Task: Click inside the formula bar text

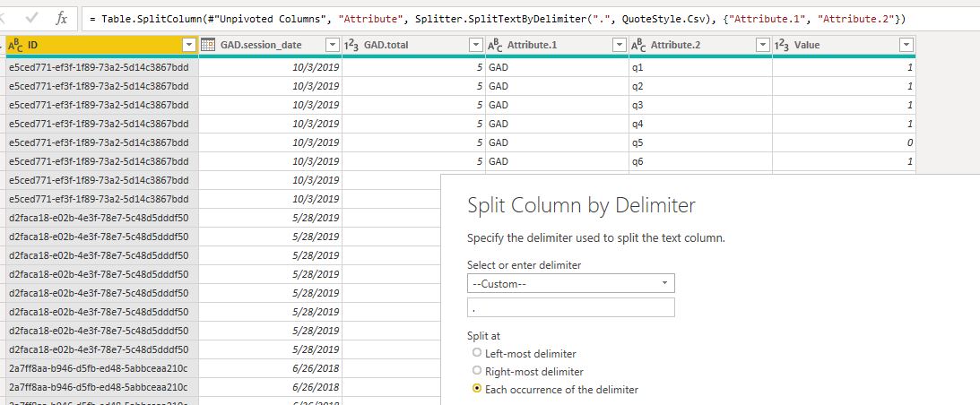Action: pyautogui.click(x=497, y=19)
